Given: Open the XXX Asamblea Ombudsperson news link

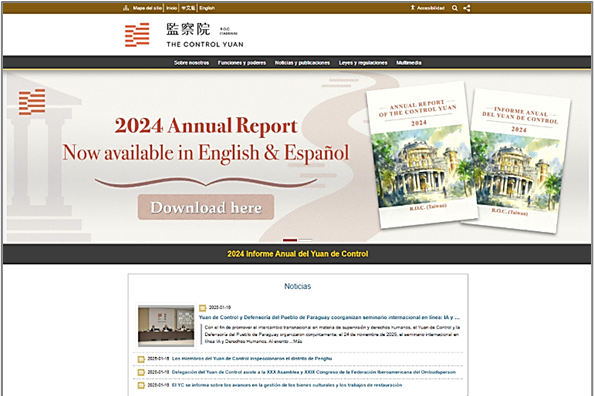Looking at the screenshot, I should pos(314,372).
